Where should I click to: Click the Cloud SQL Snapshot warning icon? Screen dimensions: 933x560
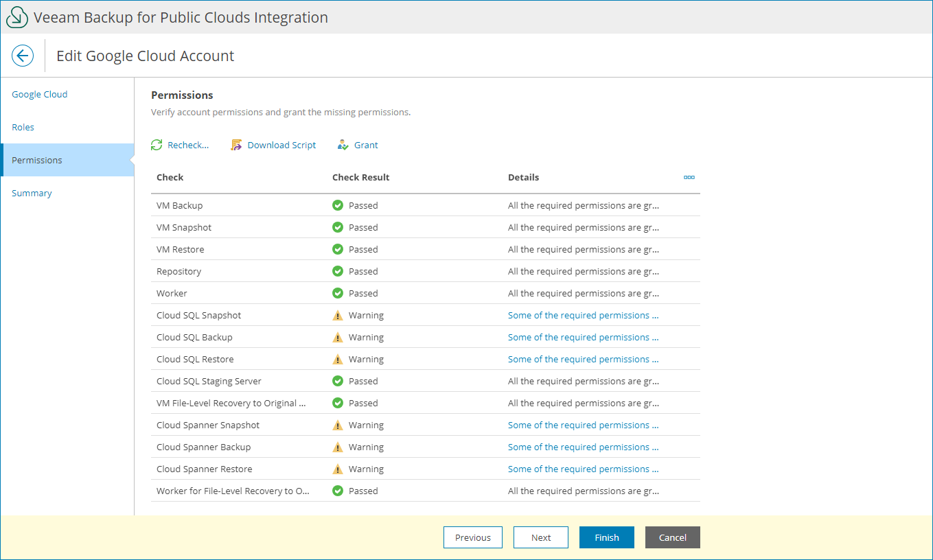click(338, 316)
